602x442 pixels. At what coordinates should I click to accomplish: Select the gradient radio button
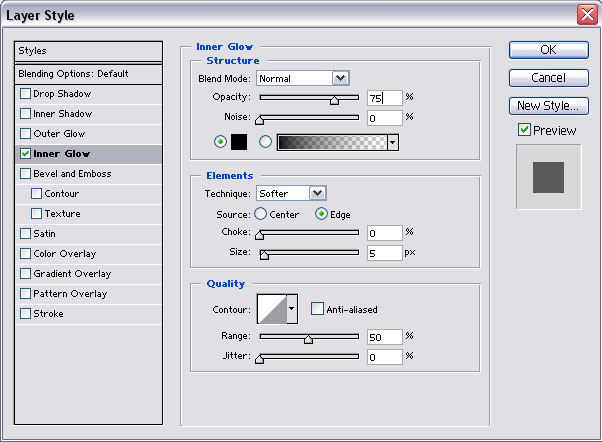click(x=266, y=142)
